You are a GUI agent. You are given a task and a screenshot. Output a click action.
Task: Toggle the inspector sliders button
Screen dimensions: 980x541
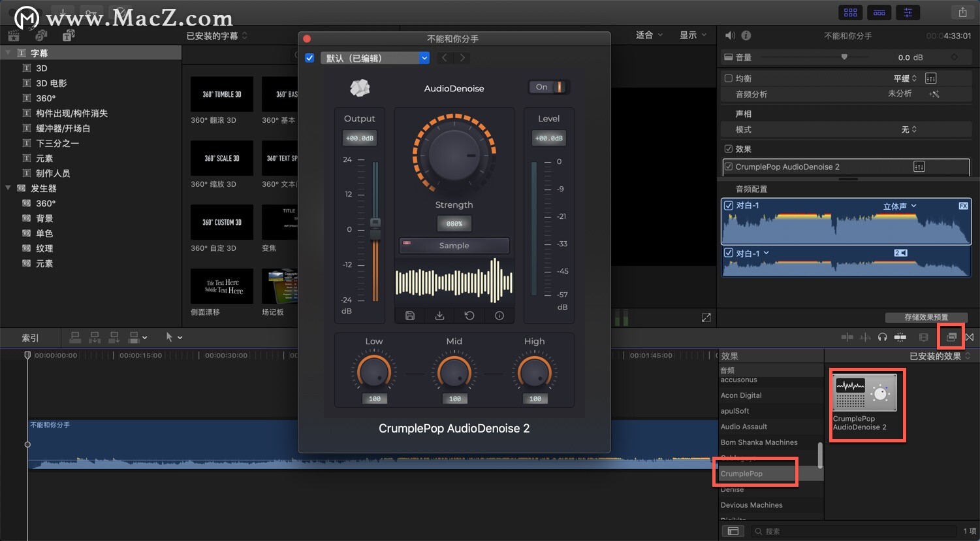point(908,12)
